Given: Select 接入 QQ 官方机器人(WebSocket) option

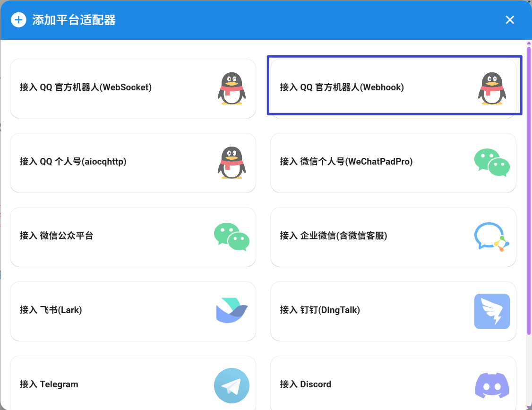Looking at the screenshot, I should pyautogui.click(x=86, y=87).
